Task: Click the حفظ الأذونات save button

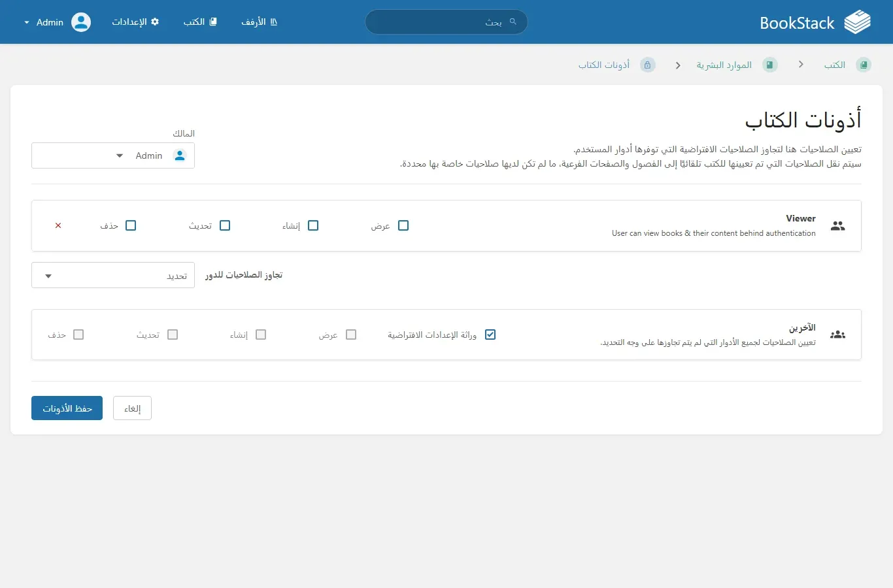Action: pos(67,408)
